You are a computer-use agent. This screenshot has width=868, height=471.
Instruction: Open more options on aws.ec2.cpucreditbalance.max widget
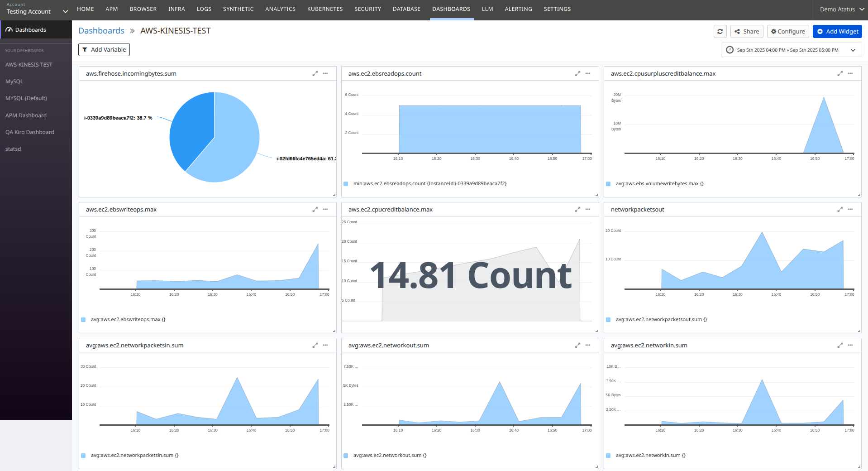pos(588,210)
